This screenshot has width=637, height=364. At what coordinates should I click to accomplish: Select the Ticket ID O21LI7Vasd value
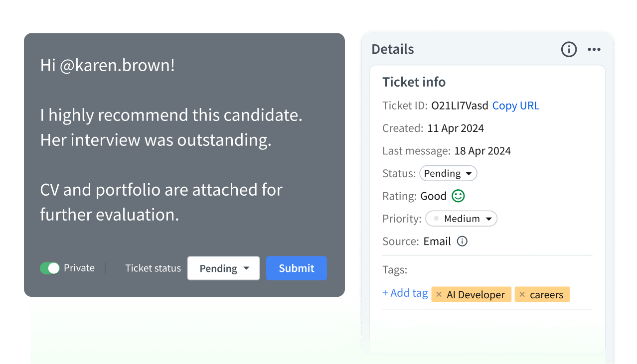[x=460, y=106]
